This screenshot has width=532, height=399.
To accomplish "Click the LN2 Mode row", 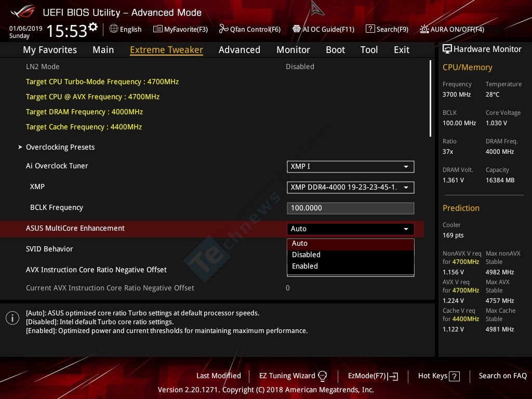I will [x=212, y=66].
